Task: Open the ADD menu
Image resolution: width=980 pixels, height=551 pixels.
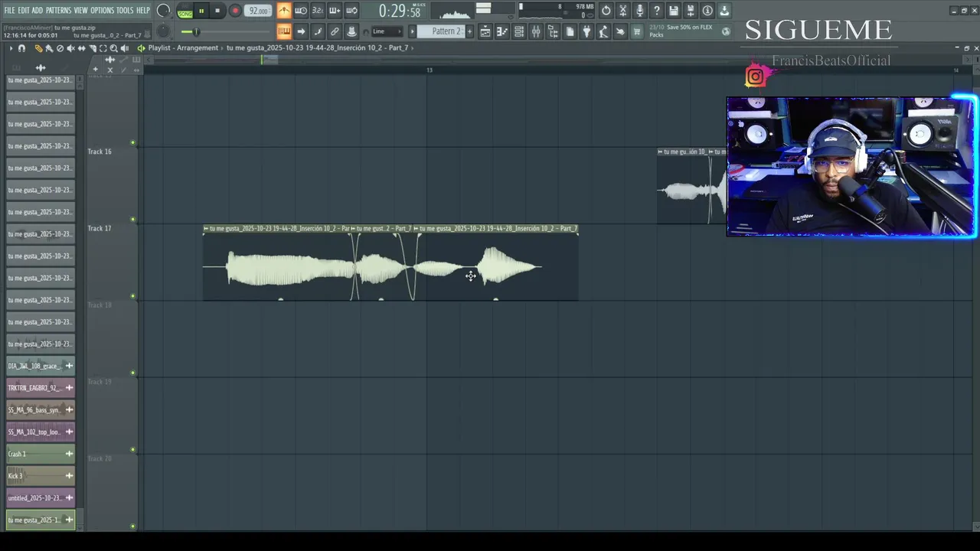Action: (x=38, y=10)
